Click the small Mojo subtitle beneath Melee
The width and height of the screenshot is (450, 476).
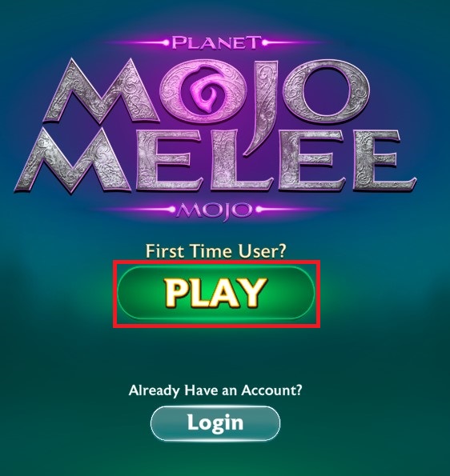coord(215,210)
